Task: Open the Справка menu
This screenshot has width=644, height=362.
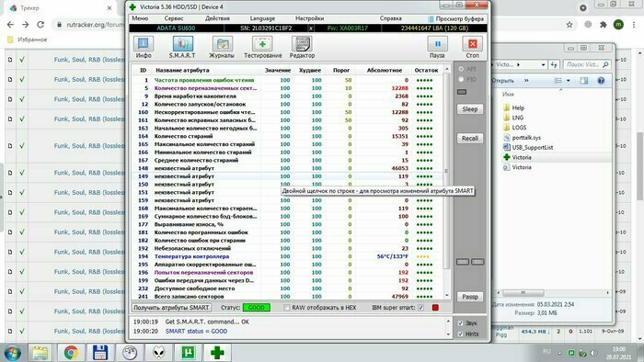Action: click(391, 18)
